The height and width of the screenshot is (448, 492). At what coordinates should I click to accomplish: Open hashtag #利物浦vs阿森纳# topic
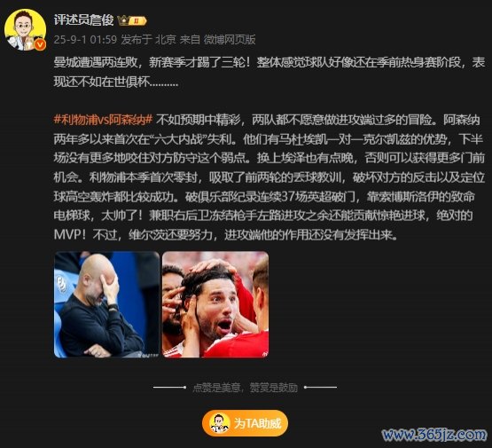103,120
